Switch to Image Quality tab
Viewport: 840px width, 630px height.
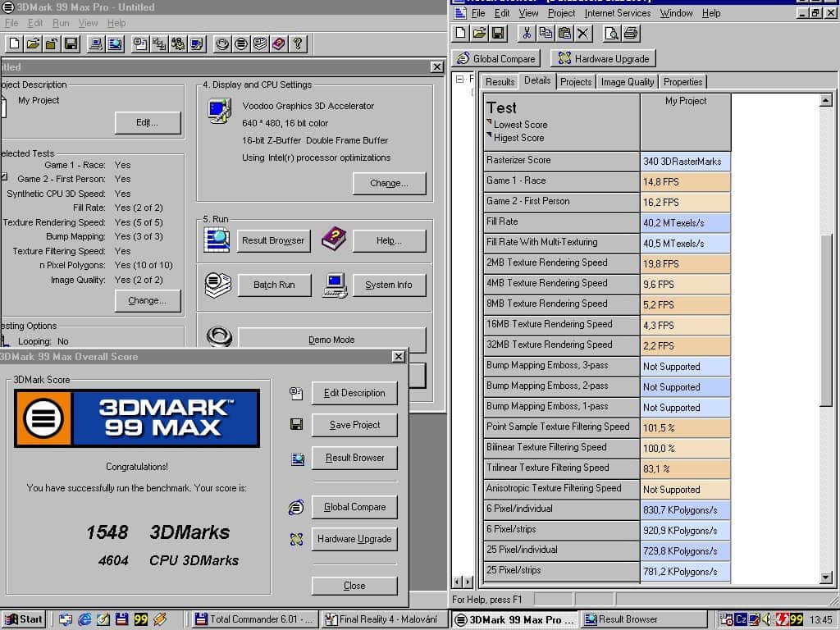click(x=628, y=81)
